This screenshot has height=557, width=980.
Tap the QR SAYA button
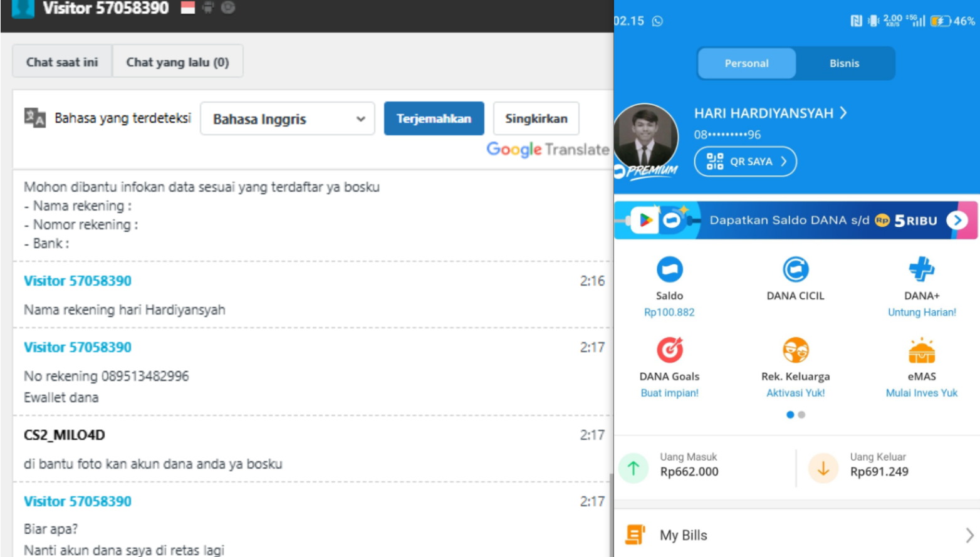[x=745, y=162]
